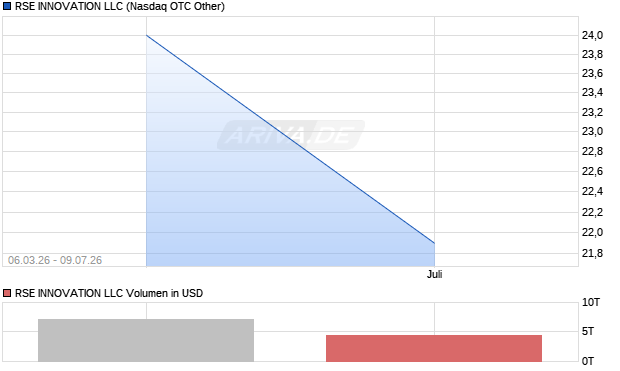Click the date range 06.03.26 - 09.07.26
The height and width of the screenshot is (371, 620).
click(x=55, y=260)
